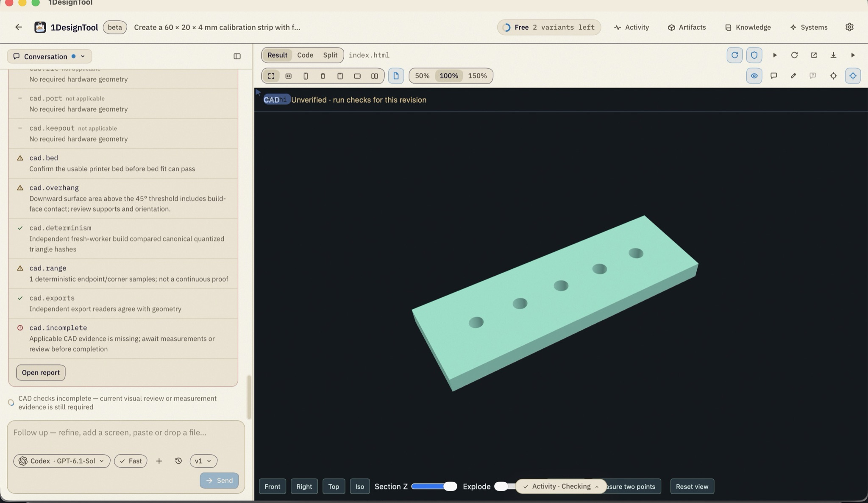
Task: Select the pencil edit tool
Action: pos(793,76)
